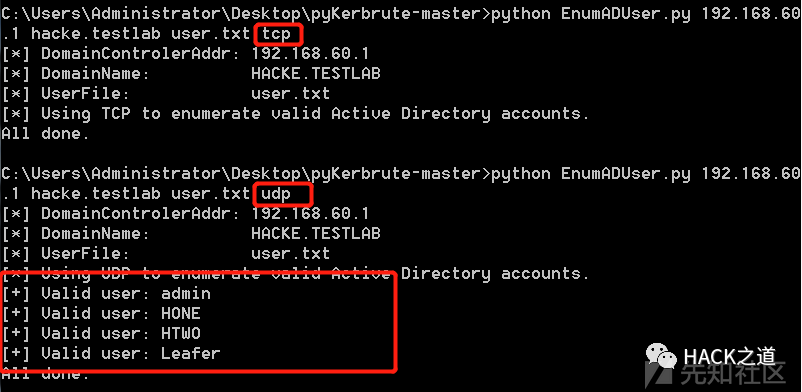Select the Valid user HTWO line

point(101,334)
